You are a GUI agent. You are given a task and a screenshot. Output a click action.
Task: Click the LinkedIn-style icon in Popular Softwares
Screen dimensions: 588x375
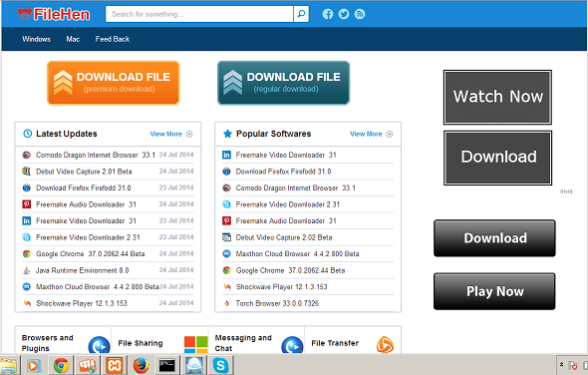point(226,155)
